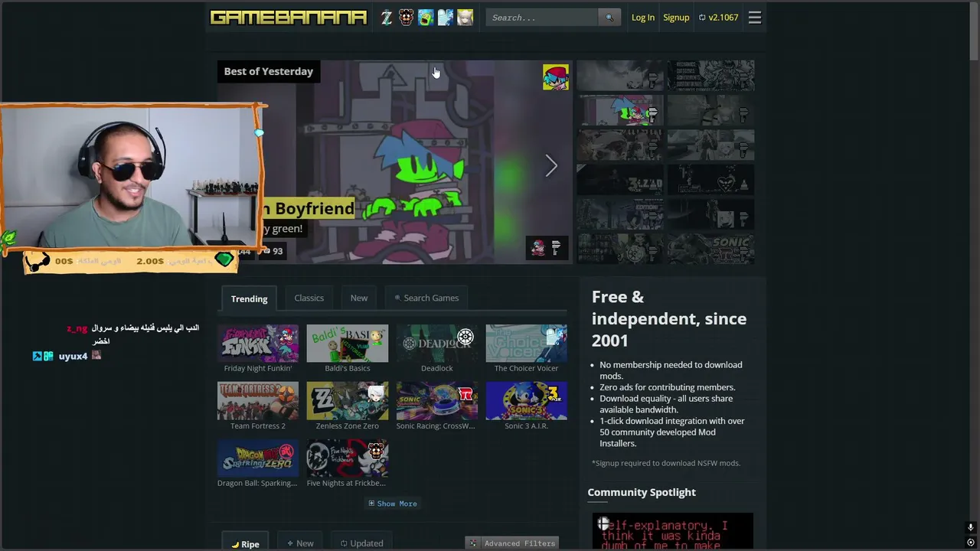Image resolution: width=980 pixels, height=551 pixels.
Task: Select the Green Boyfriend carousel thumbnail
Action: point(620,111)
